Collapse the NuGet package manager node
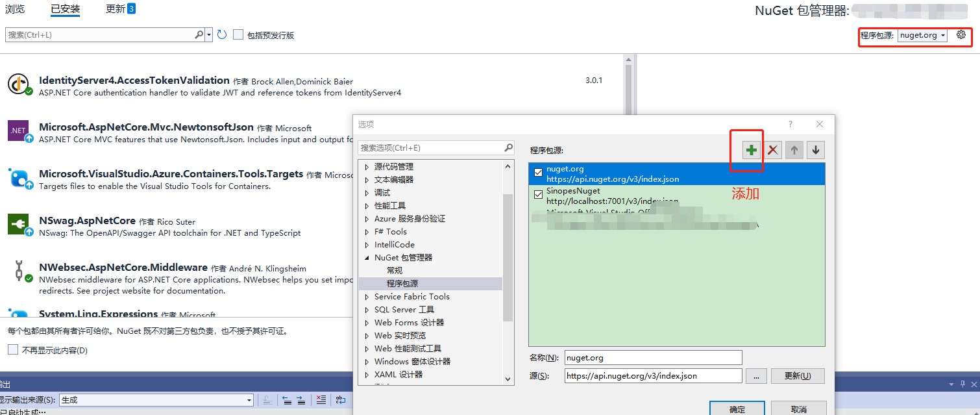This screenshot has width=980, height=415. coord(367,258)
